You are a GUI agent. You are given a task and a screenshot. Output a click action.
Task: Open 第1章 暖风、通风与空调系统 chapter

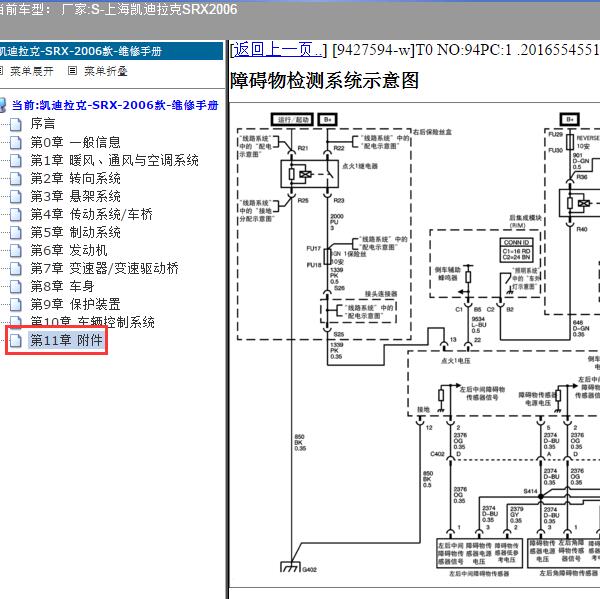pos(114,160)
